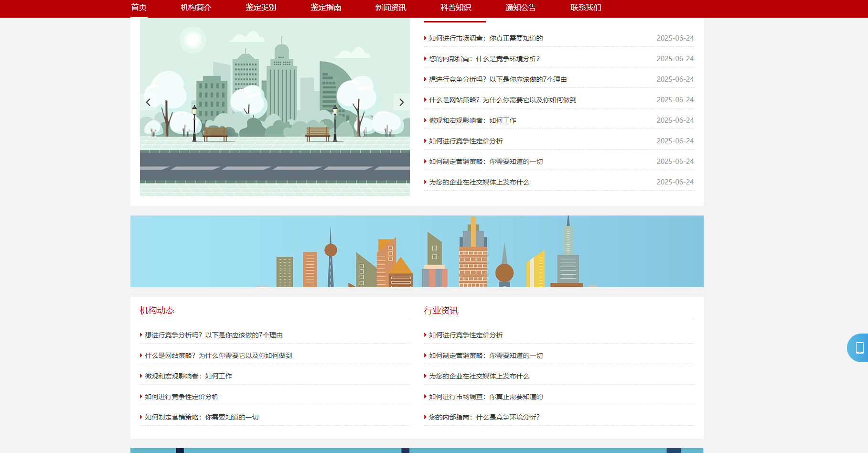
Task: Click the 行业资讯 section heading
Action: pyautogui.click(x=441, y=311)
